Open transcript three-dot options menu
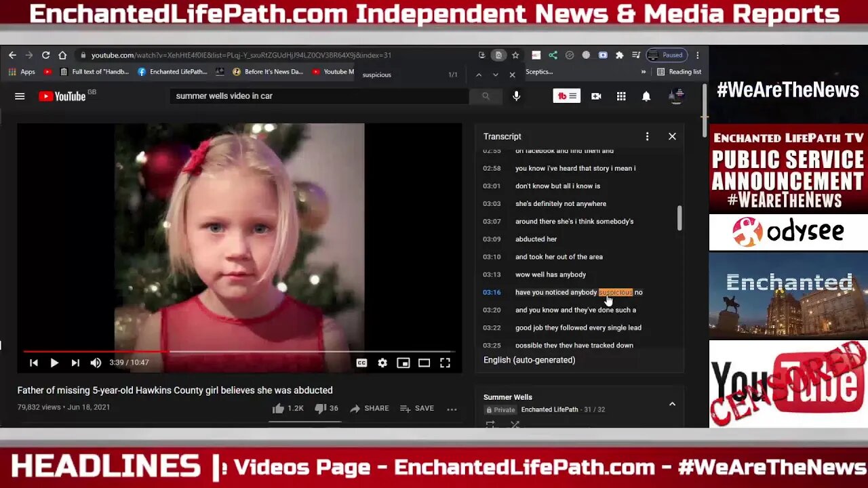The image size is (868, 488). (647, 136)
